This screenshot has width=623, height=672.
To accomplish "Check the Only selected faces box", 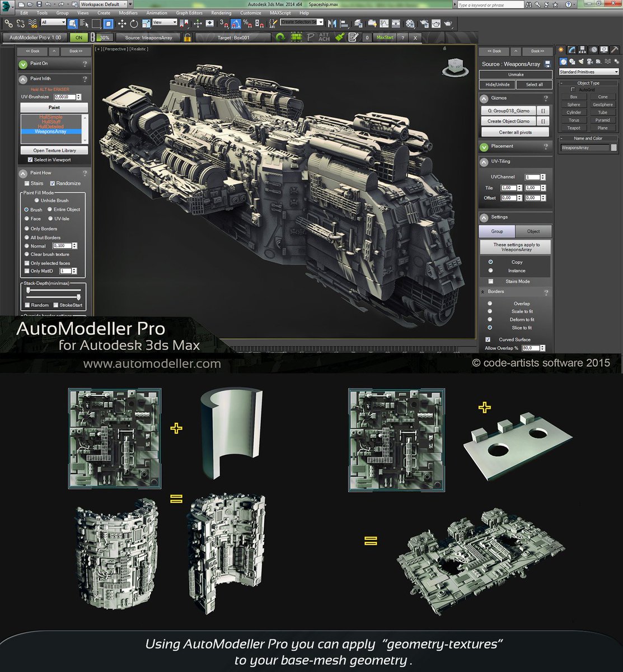I will click(27, 263).
